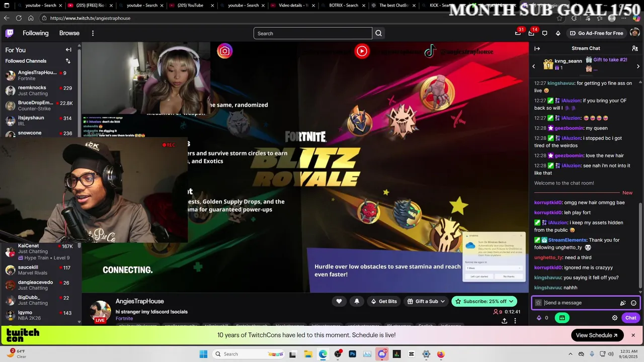Screen dimensions: 644x362
Task: Click the chat panel scrollbar
Action: [640, 246]
